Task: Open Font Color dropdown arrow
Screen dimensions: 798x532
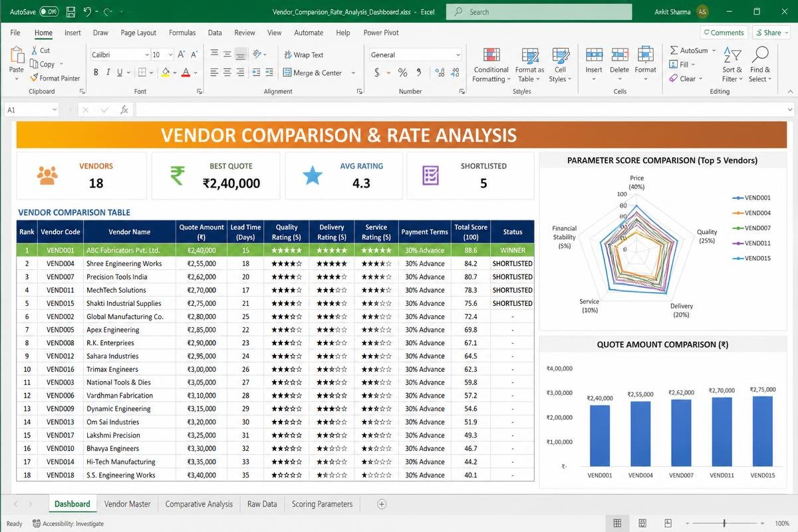Action: (196, 72)
